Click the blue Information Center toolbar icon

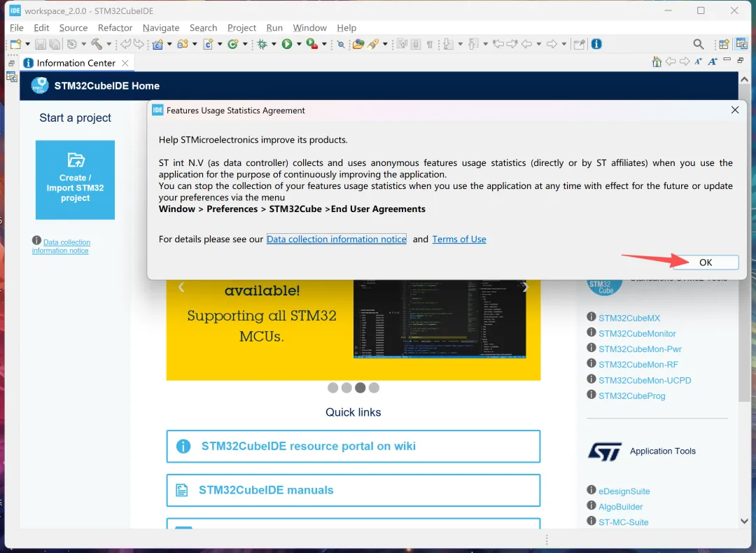596,44
